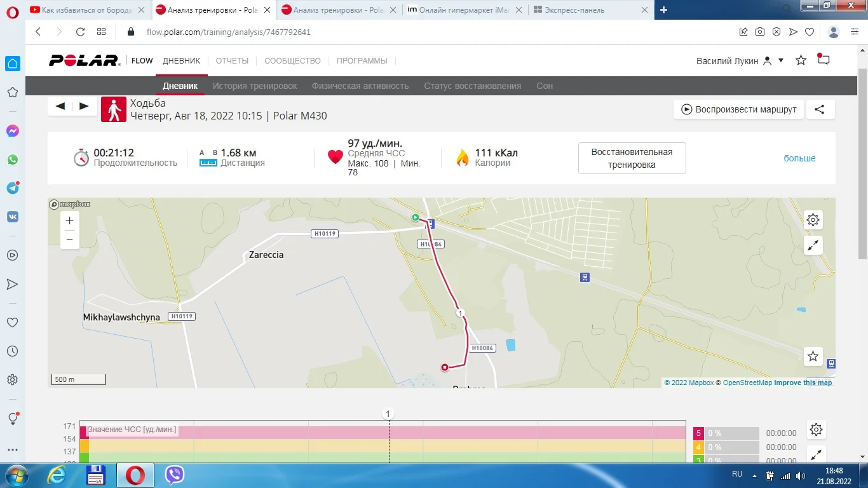This screenshot has height=488, width=868.
Task: Open history clock in the Opera sidebar
Action: 13,351
